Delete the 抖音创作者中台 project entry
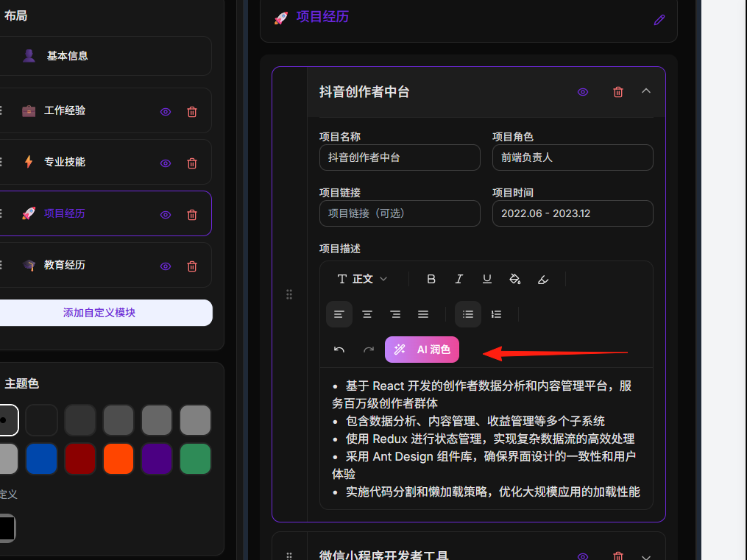 tap(618, 92)
